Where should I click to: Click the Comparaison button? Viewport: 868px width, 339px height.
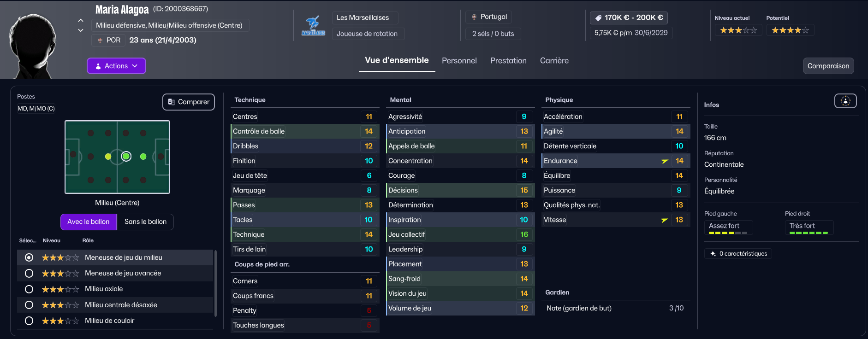[828, 66]
